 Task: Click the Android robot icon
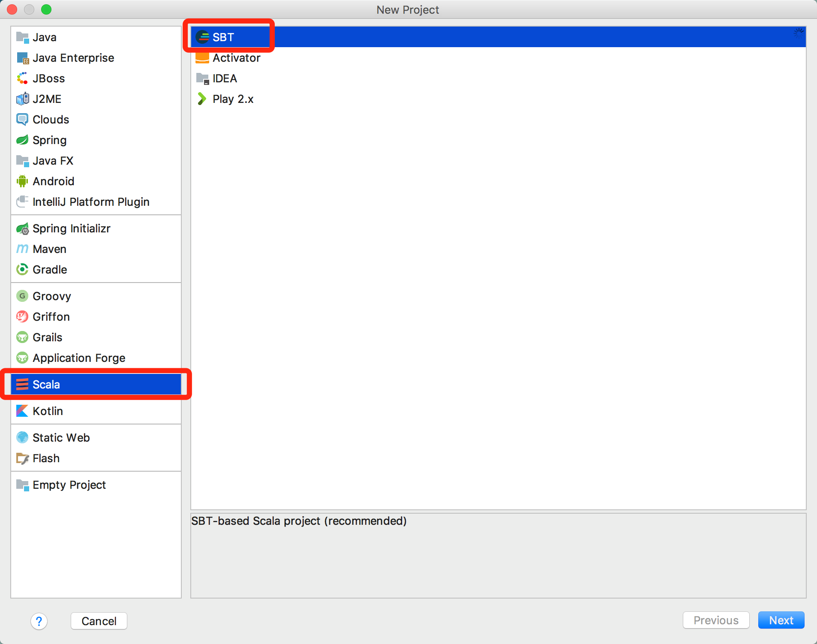(22, 181)
